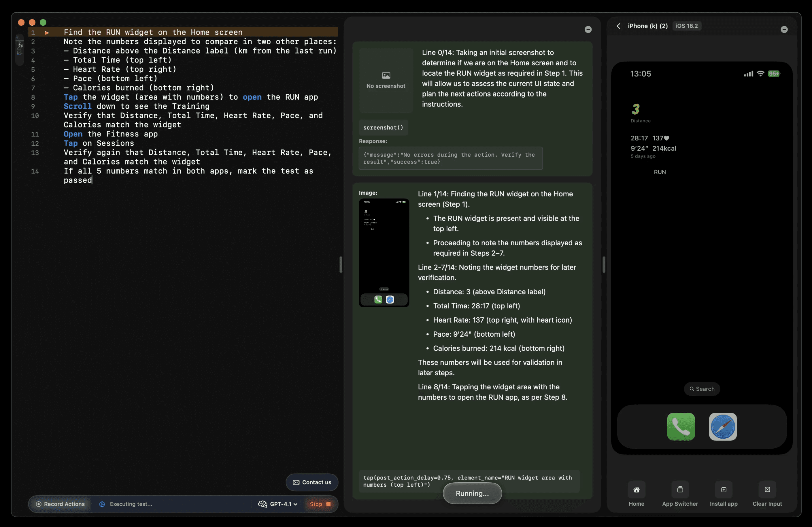Tap the Wi-Fi icon in the iPhone status bar
The image size is (812, 527).
pos(760,74)
